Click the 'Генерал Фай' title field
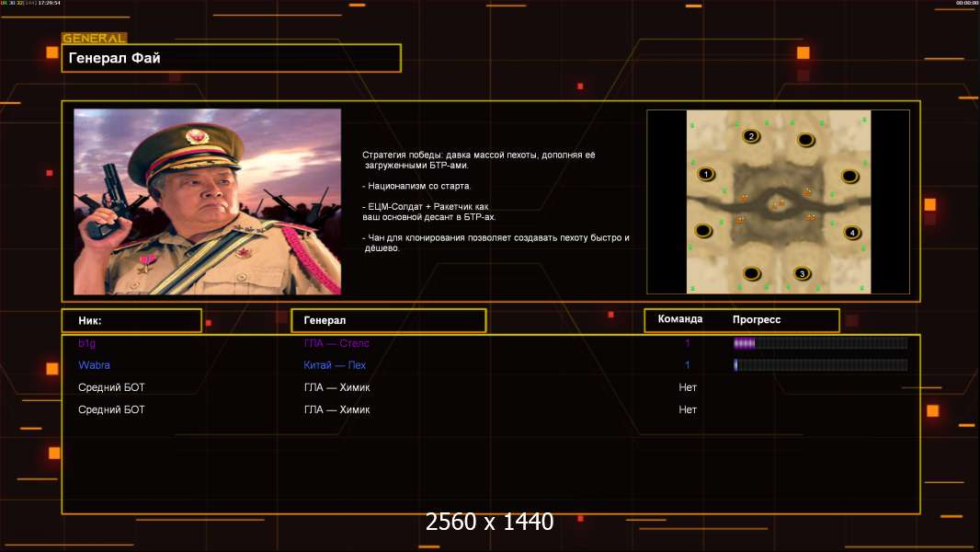The image size is (980, 552). click(231, 58)
